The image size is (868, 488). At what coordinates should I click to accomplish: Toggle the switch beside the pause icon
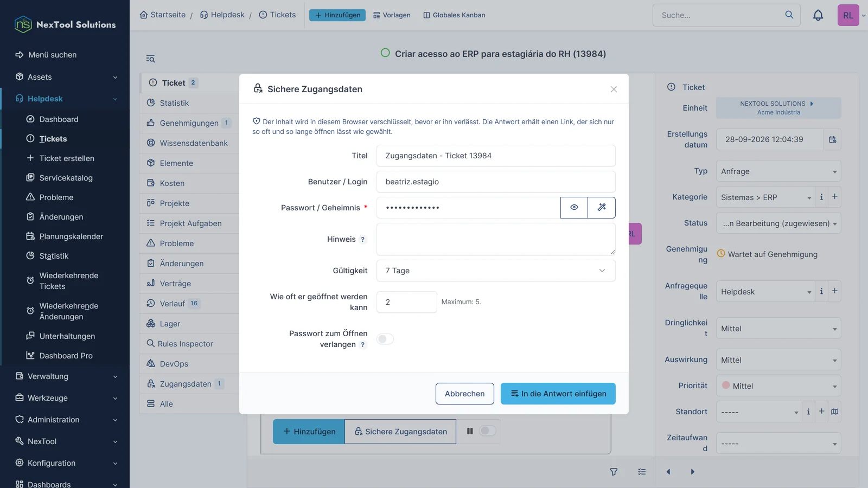(487, 431)
